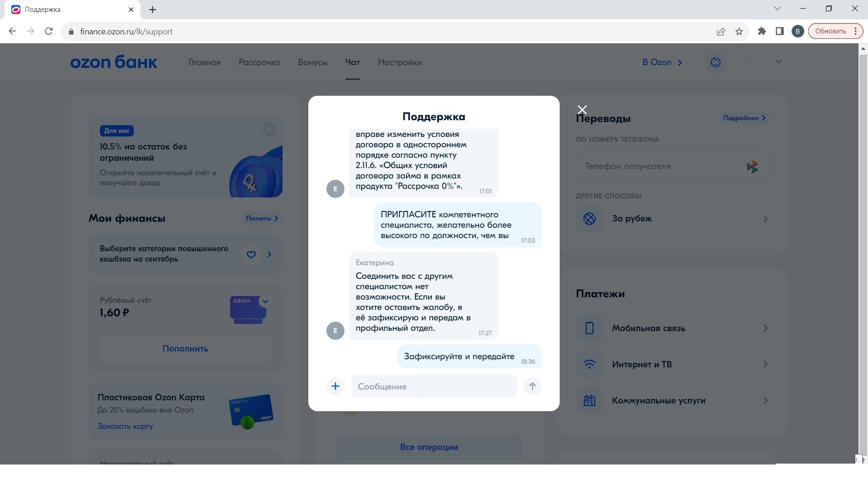Click the Сообщение message input field
Screen dimensions: 868x488
(434, 386)
